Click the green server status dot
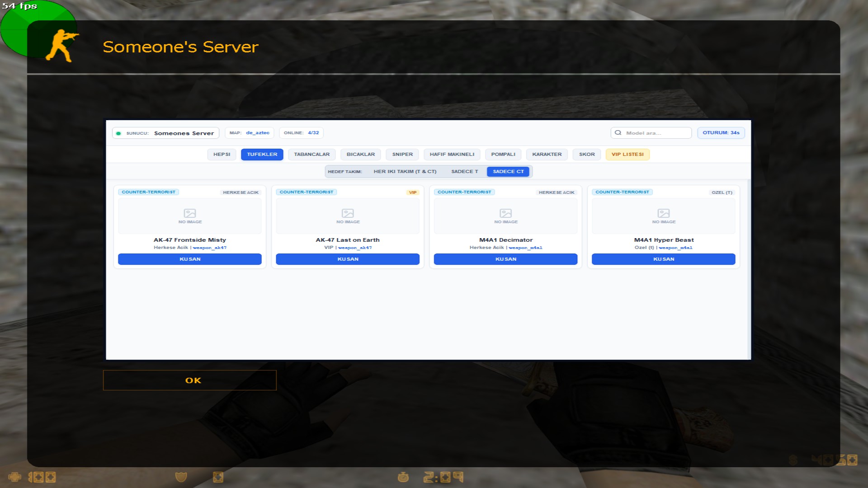The height and width of the screenshot is (488, 868). (x=118, y=133)
